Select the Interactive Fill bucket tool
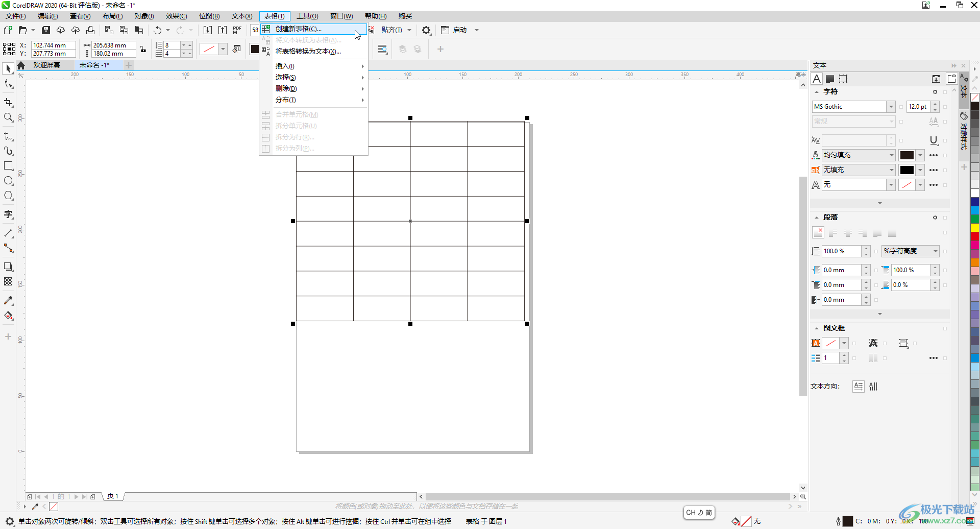Viewport: 980px width, 529px height. click(8, 316)
